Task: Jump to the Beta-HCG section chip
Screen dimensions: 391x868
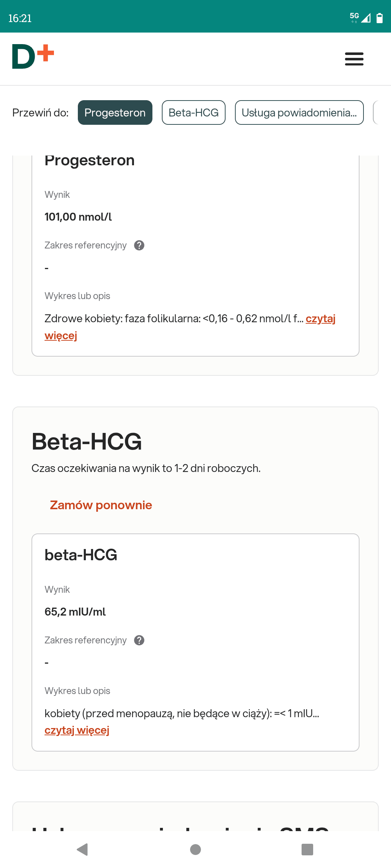Action: click(193, 112)
